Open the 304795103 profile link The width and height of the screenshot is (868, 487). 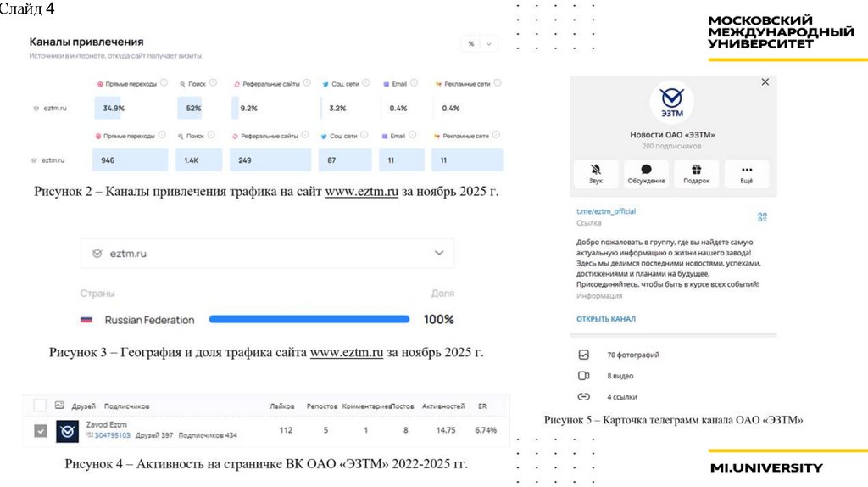[113, 435]
